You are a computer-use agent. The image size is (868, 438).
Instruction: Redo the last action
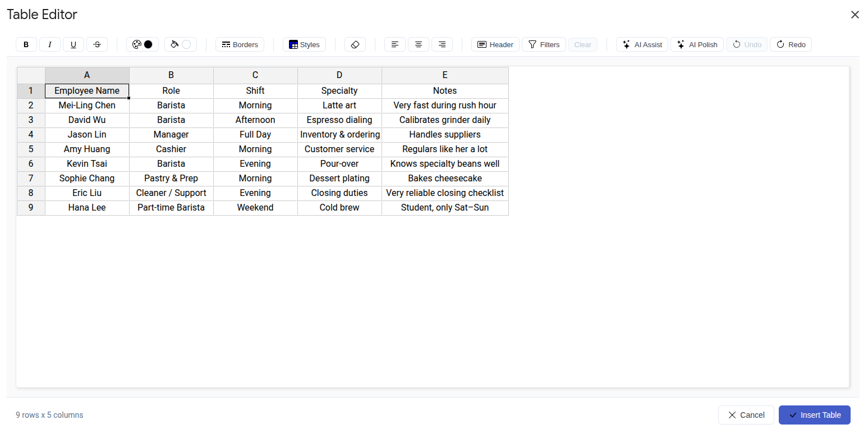pos(790,44)
